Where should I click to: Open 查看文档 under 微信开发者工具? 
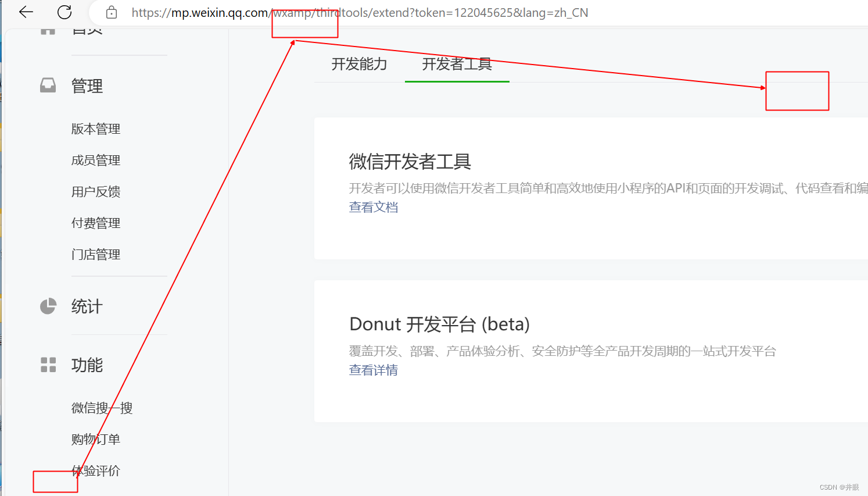(374, 207)
